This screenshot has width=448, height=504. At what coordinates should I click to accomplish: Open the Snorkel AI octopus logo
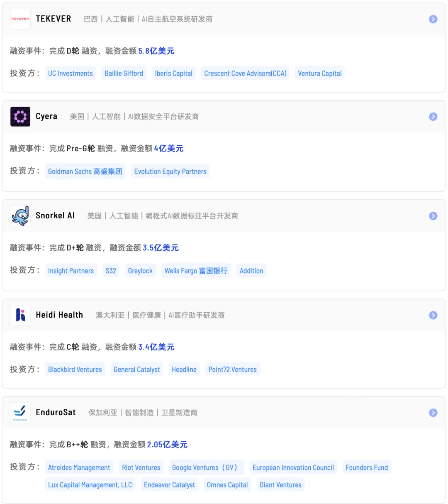(x=20, y=216)
